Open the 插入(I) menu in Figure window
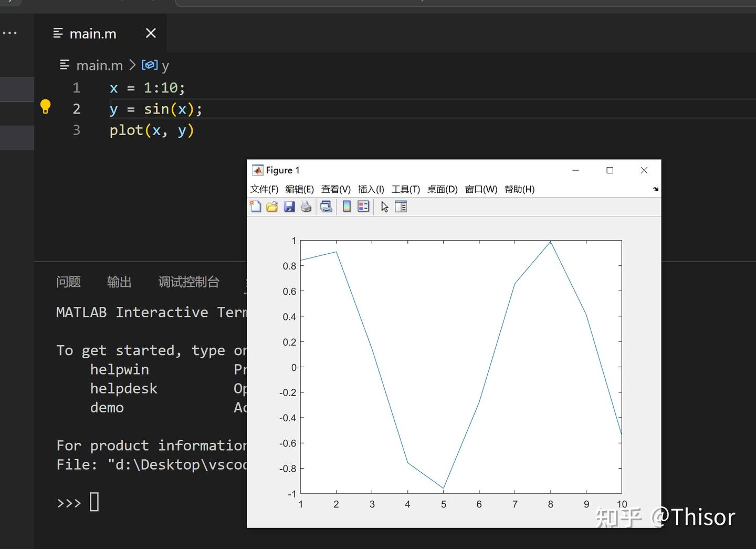This screenshot has height=549, width=756. [371, 189]
